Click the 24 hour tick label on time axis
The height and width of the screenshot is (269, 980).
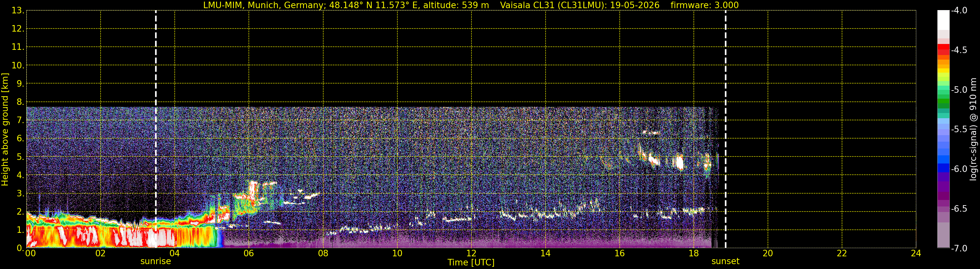pyautogui.click(x=916, y=253)
